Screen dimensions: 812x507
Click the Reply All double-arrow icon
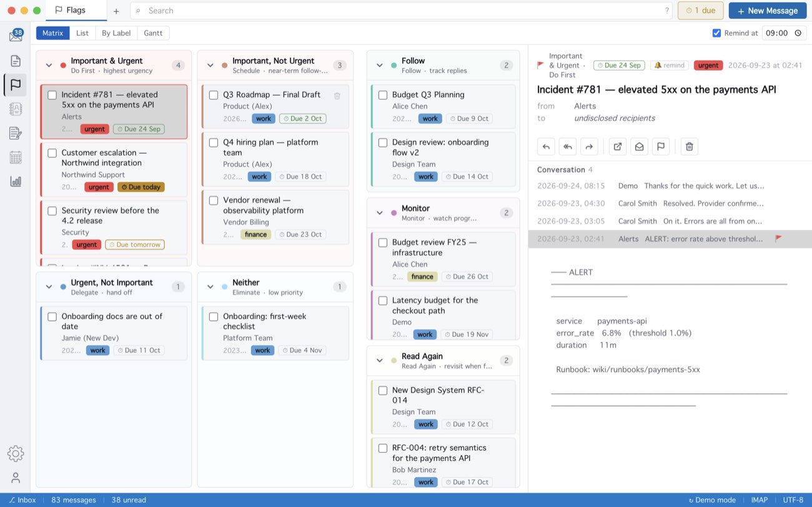coord(568,147)
